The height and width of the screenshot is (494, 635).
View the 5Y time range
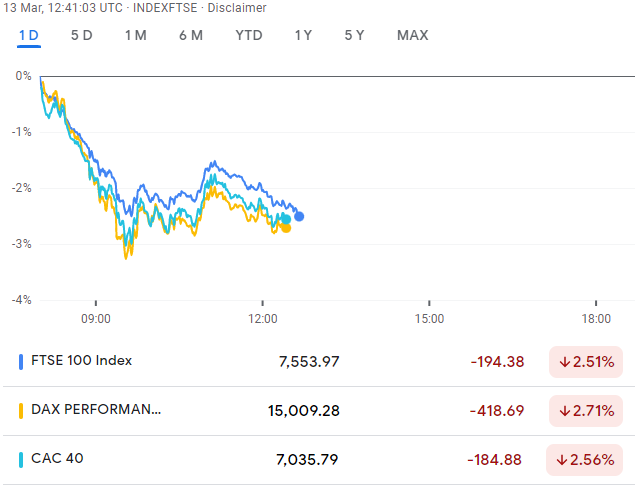point(354,35)
